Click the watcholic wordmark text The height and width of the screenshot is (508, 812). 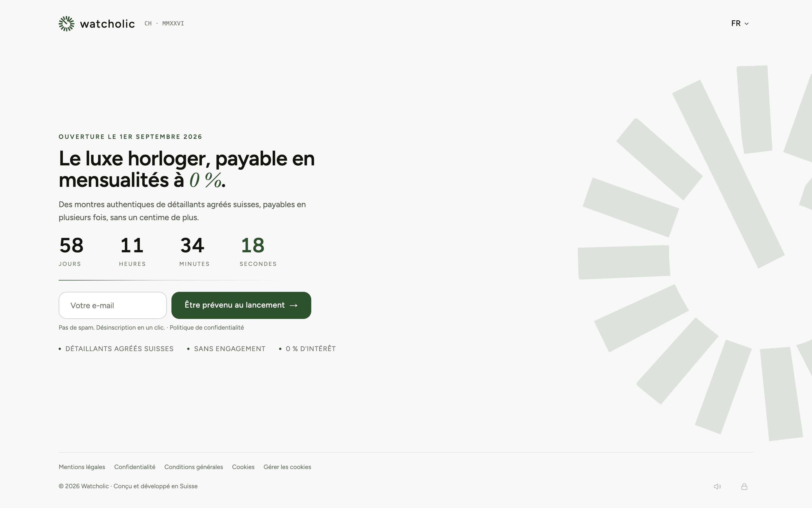tap(107, 23)
